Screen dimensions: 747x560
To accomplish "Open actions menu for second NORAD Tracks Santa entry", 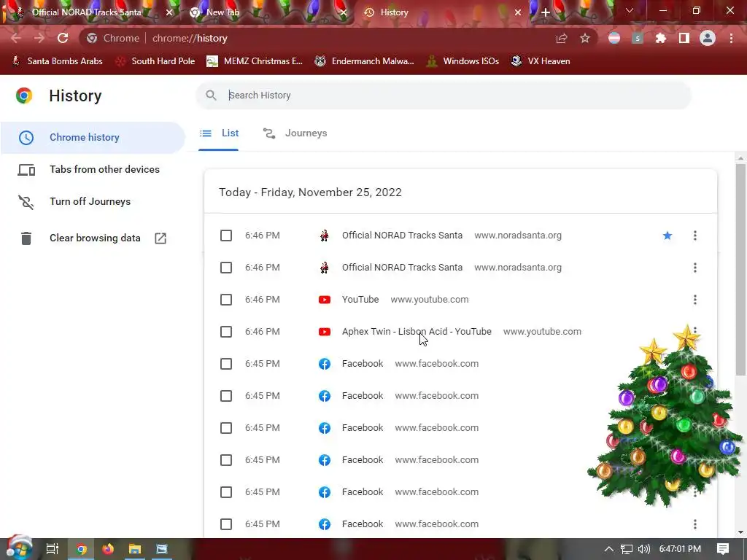I will coord(695,268).
